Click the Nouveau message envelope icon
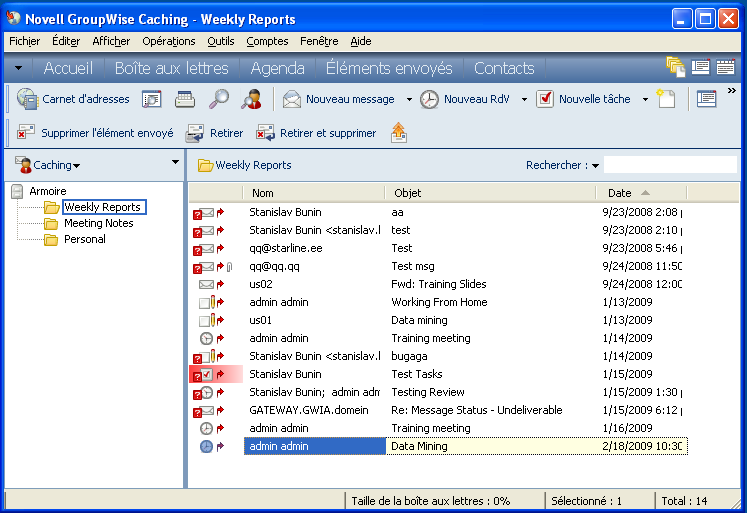 tap(292, 99)
